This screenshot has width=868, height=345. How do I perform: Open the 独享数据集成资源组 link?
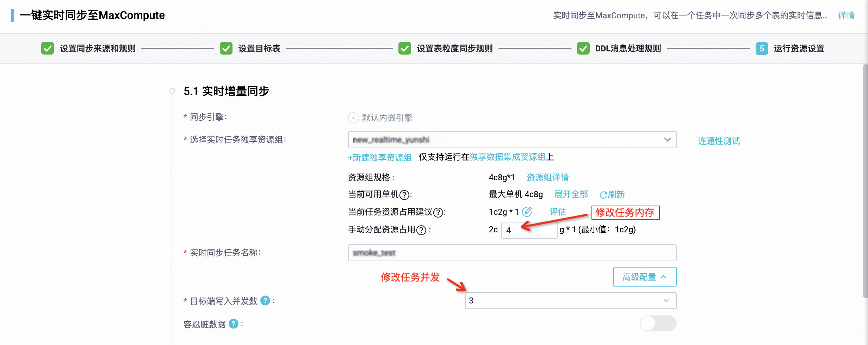click(508, 157)
